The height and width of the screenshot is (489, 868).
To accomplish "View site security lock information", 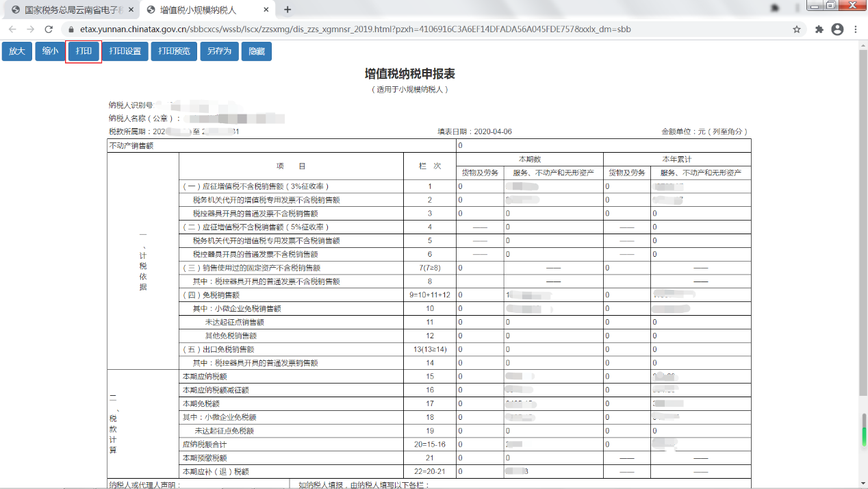I will point(73,29).
